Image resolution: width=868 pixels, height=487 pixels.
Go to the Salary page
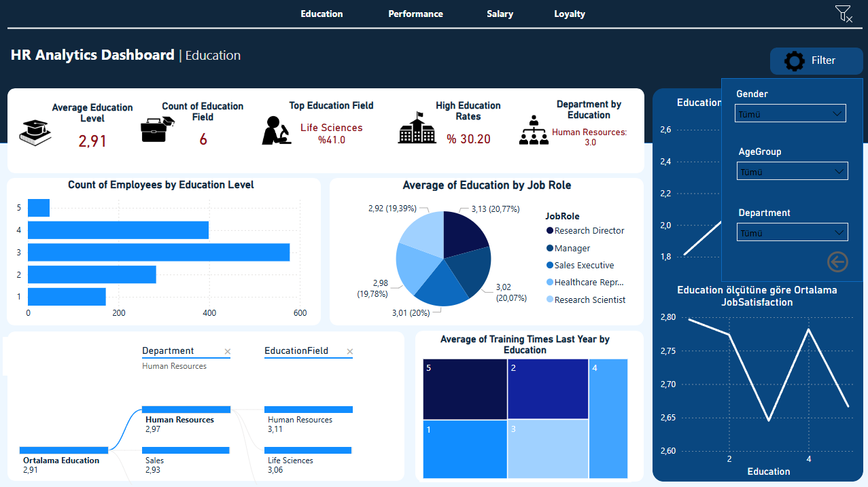500,14
